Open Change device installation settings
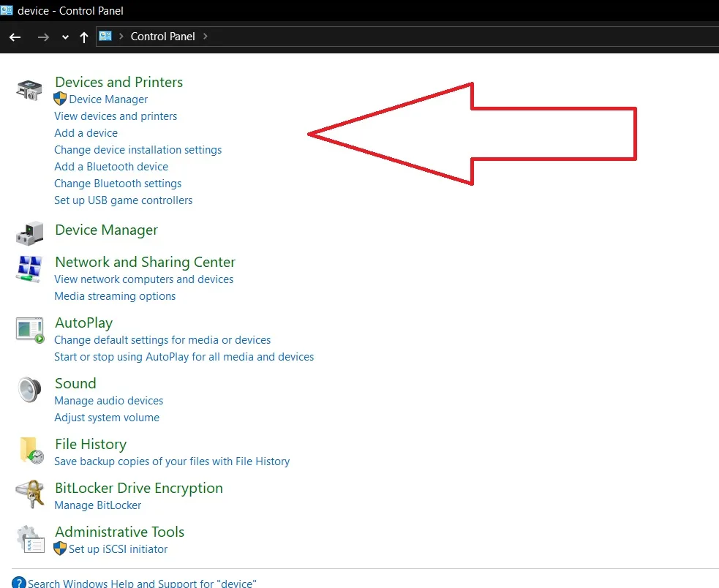 point(138,150)
